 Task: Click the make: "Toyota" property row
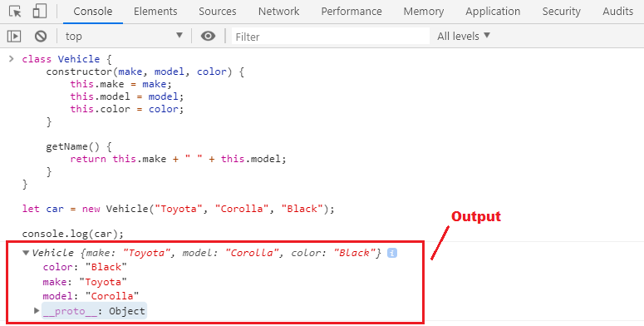pos(85,282)
